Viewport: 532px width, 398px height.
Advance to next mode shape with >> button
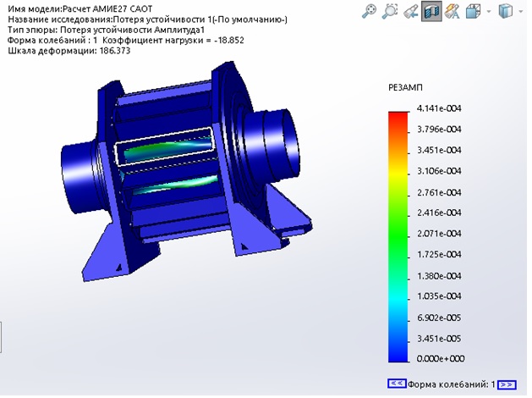coord(507,384)
